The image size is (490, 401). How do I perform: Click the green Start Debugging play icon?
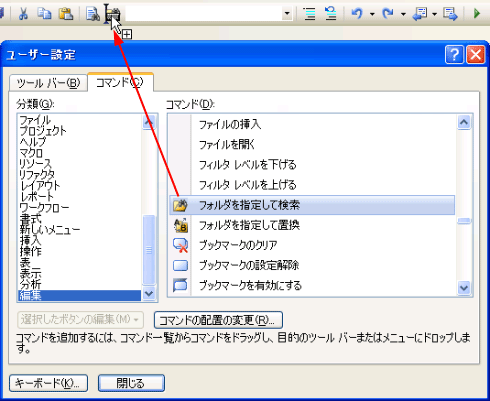coord(477,14)
